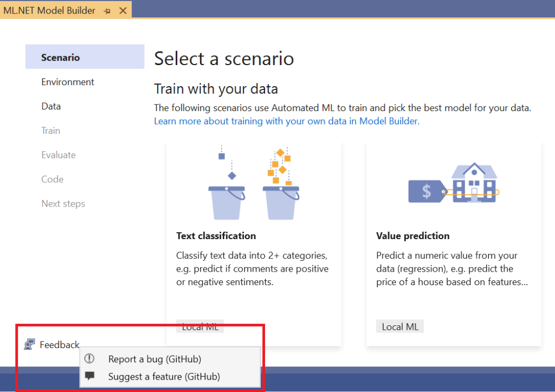The height and width of the screenshot is (392, 555).
Task: Go to the Environment step
Action: coord(68,82)
